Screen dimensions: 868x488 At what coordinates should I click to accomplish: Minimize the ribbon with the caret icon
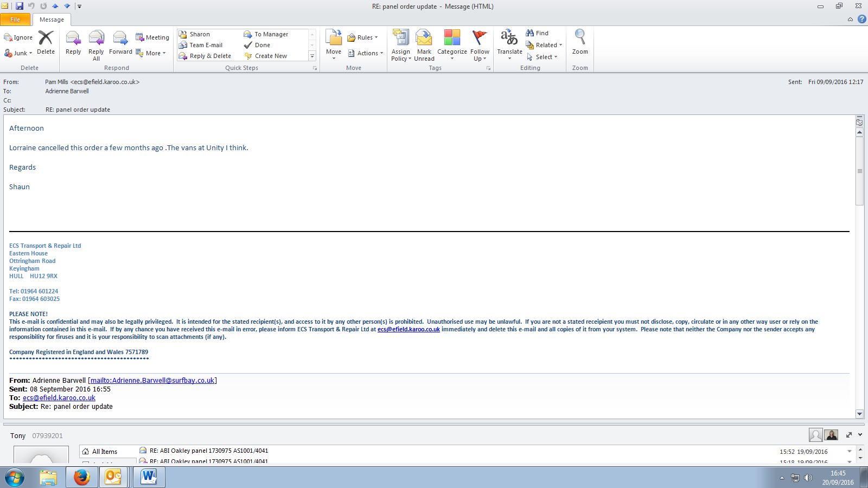[x=850, y=20]
